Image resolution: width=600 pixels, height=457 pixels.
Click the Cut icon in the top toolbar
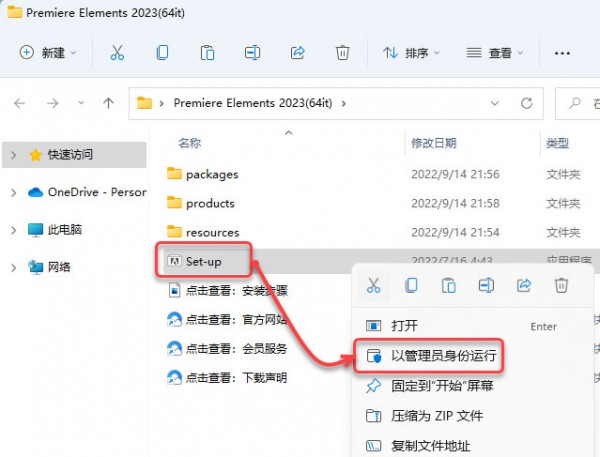tap(117, 52)
